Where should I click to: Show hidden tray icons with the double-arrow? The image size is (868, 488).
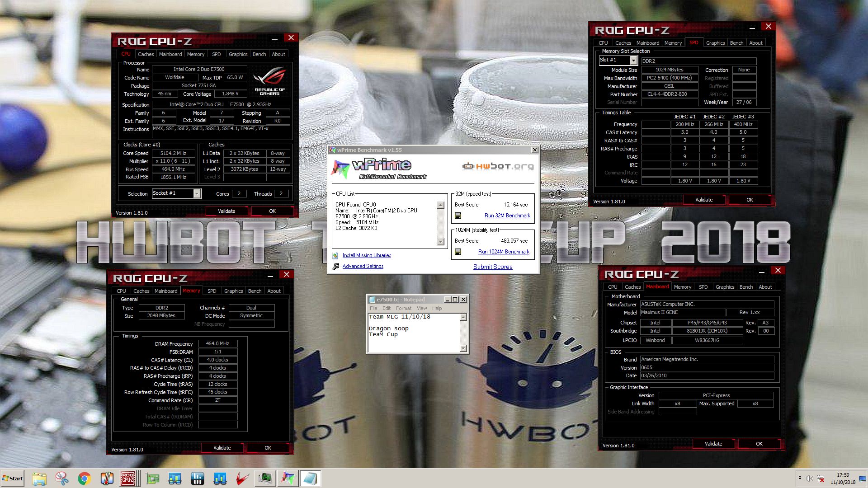click(800, 478)
